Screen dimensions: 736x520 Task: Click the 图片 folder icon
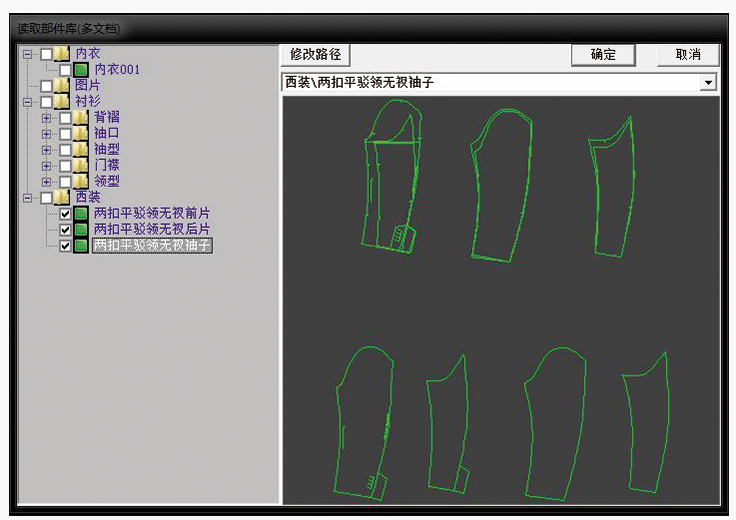tap(63, 86)
